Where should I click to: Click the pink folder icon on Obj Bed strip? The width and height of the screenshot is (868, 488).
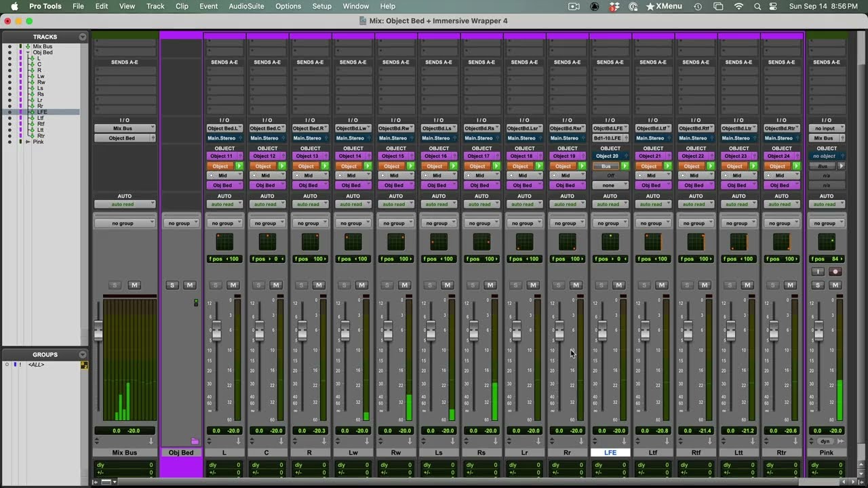[x=195, y=441]
